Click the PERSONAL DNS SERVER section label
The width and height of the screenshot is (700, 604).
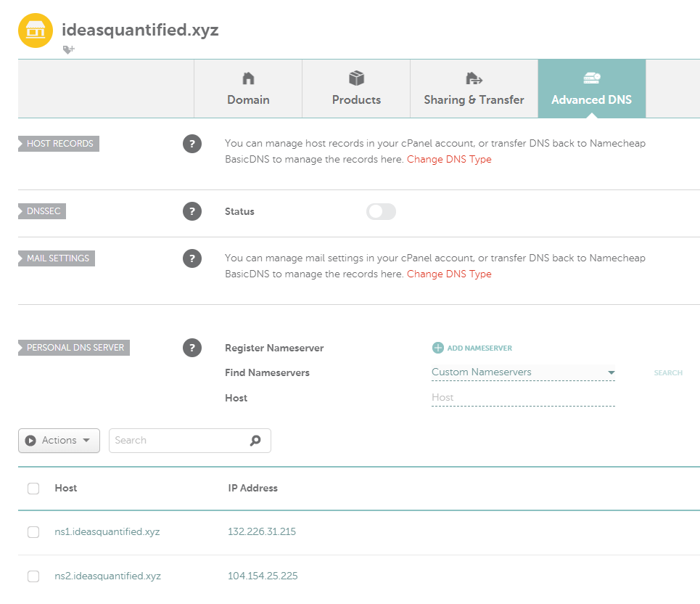tap(74, 348)
